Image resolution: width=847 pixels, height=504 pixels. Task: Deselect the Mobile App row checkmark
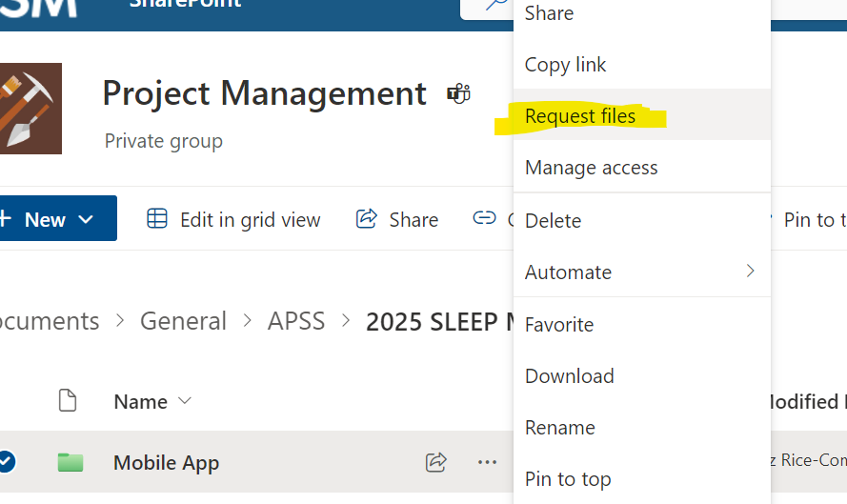pyautogui.click(x=7, y=462)
